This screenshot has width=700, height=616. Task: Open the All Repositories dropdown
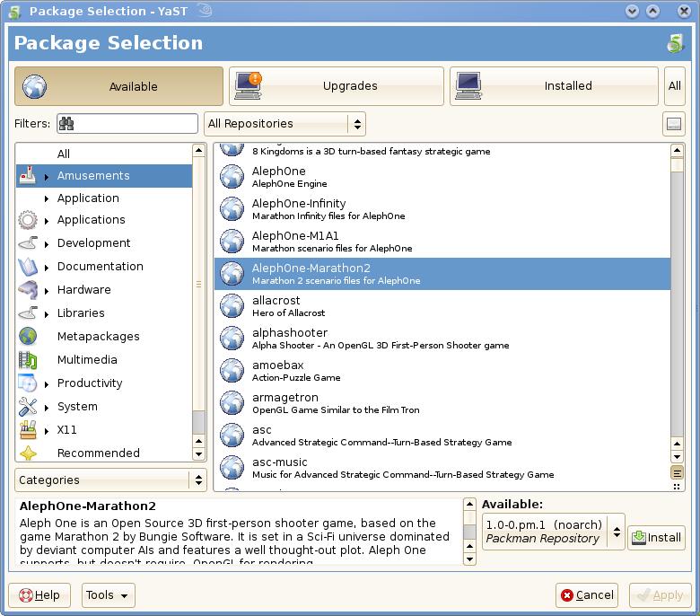click(x=284, y=124)
